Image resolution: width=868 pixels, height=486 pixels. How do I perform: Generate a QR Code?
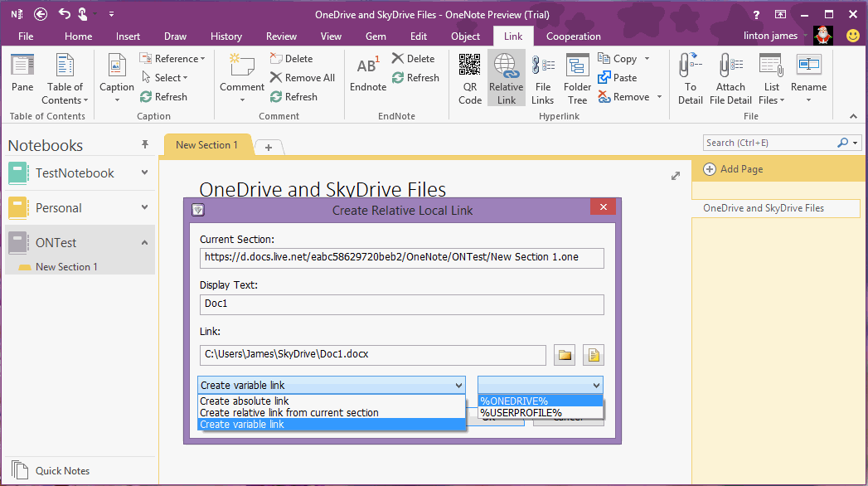(470, 79)
